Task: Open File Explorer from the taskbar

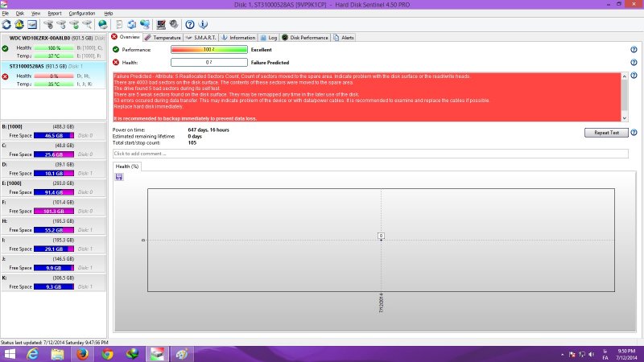Action: tap(57, 354)
